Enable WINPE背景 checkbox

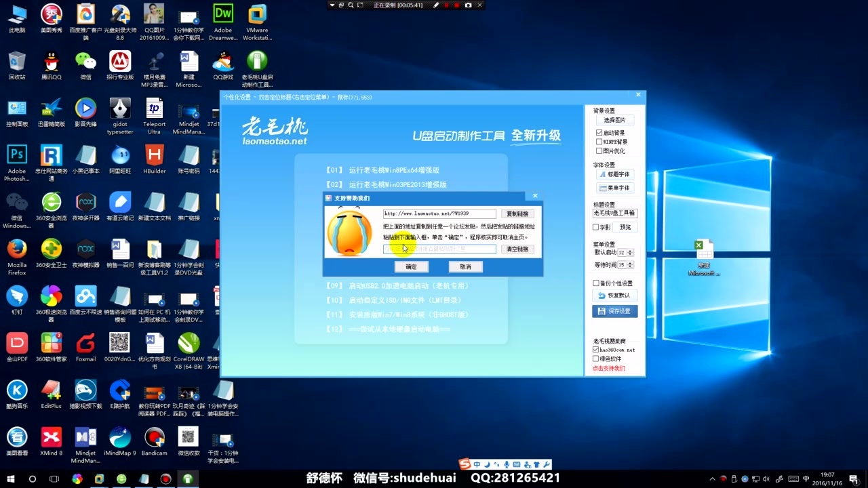599,142
